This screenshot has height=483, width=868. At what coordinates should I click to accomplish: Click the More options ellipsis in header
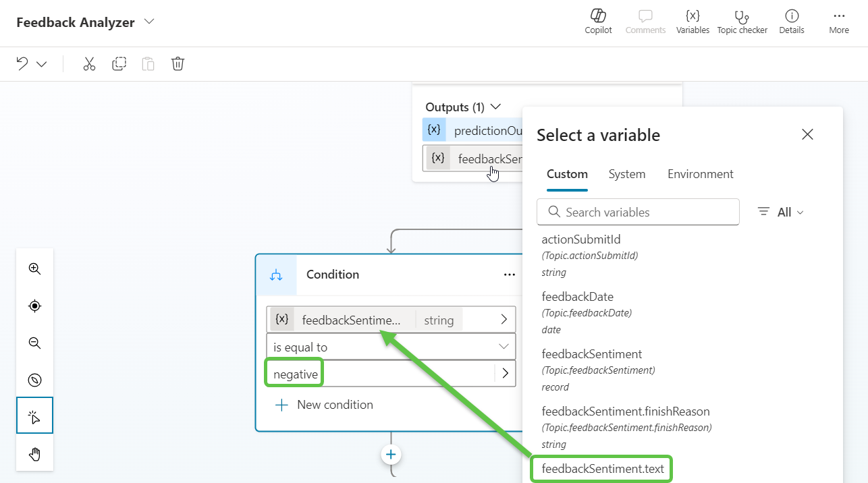(839, 22)
